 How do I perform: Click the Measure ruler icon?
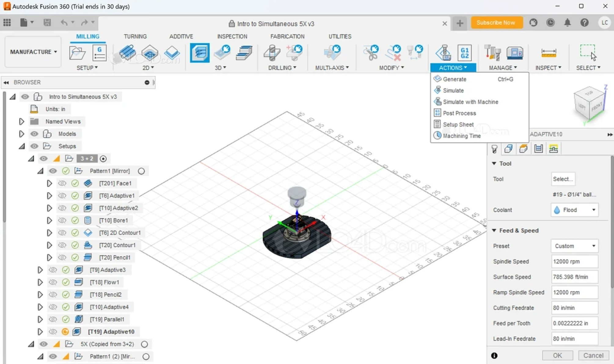coord(549,53)
